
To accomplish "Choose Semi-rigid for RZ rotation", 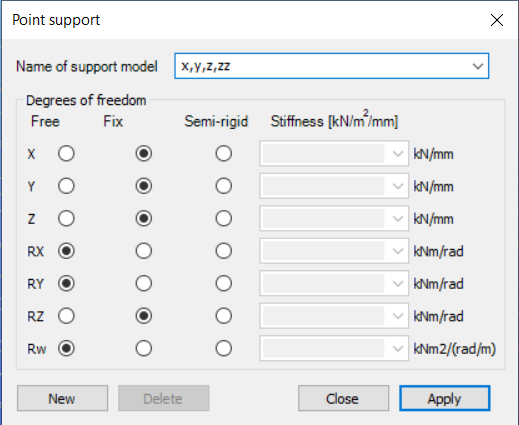I will 223,316.
